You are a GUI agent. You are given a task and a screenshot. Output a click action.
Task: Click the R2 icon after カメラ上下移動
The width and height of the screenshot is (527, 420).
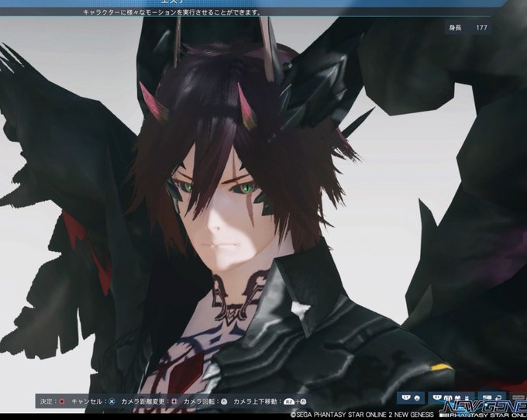point(289,401)
